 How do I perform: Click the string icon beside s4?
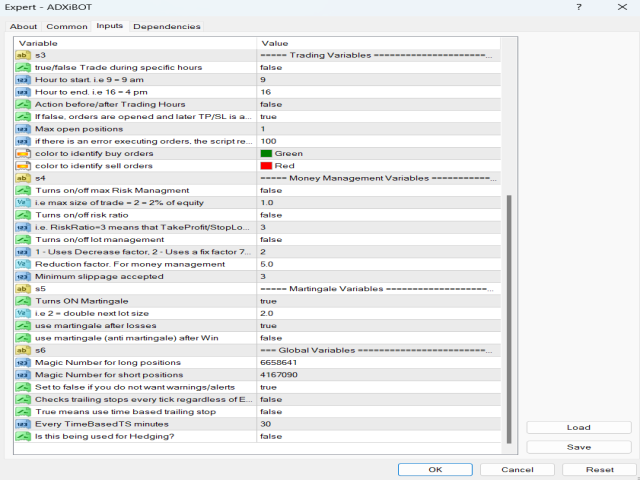pyautogui.click(x=23, y=178)
